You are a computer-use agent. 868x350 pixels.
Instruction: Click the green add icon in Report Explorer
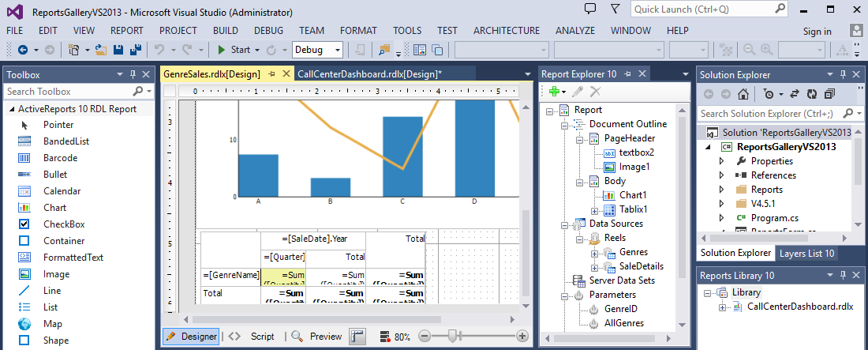[x=554, y=92]
